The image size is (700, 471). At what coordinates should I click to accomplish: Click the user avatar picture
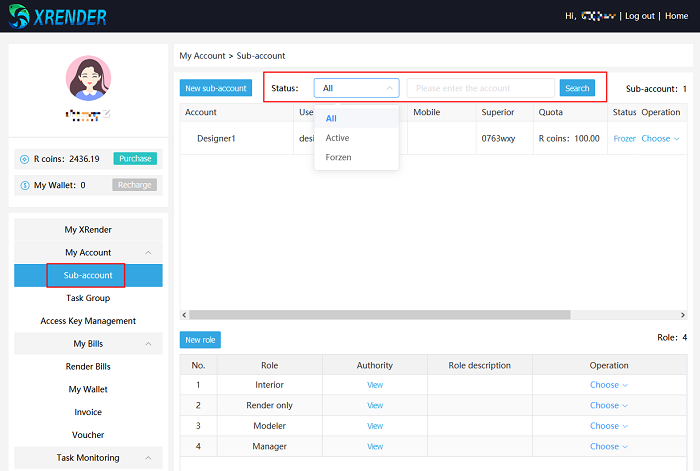88,78
